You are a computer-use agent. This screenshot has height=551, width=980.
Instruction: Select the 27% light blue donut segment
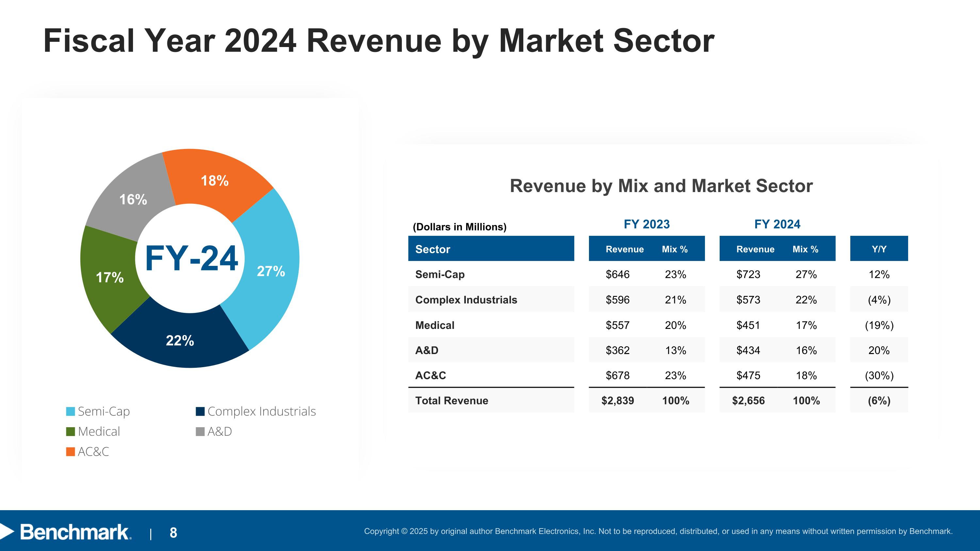click(270, 271)
